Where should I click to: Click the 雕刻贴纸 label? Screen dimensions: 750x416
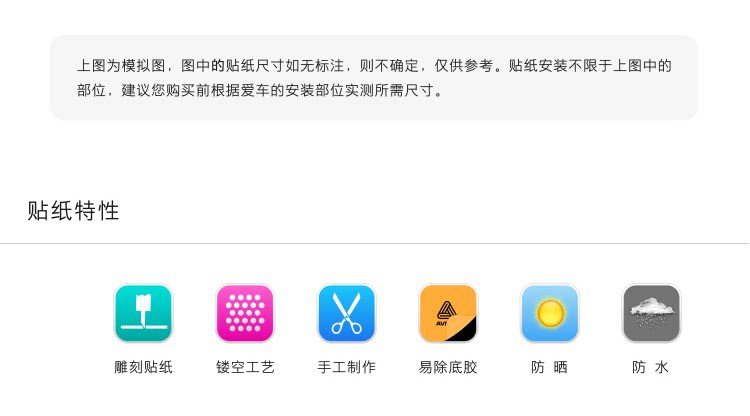(143, 367)
